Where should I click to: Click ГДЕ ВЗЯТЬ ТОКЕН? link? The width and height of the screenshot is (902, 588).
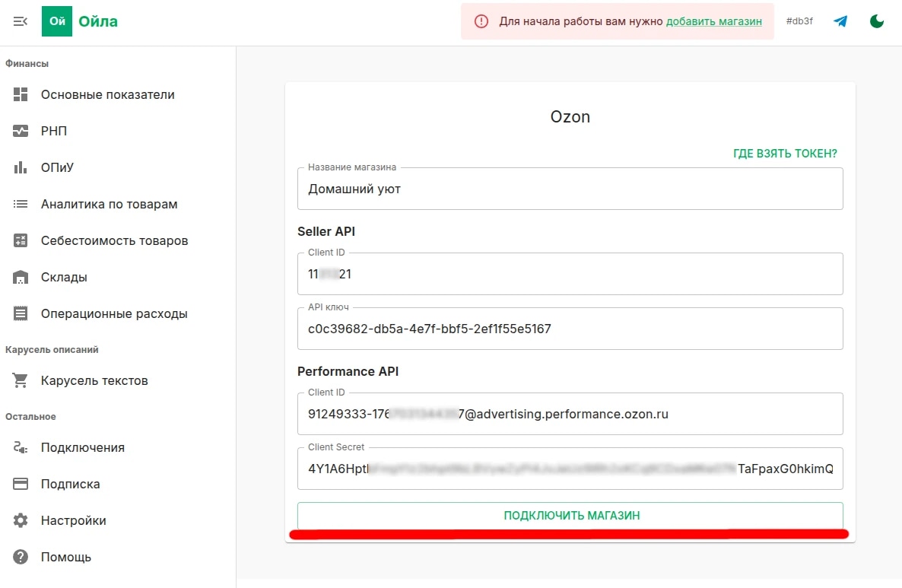tap(785, 154)
